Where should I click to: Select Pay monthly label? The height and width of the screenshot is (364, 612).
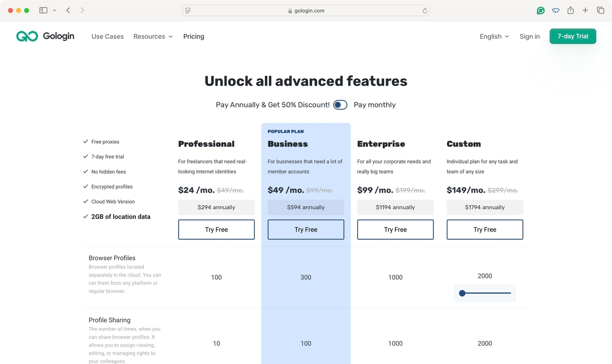(375, 105)
